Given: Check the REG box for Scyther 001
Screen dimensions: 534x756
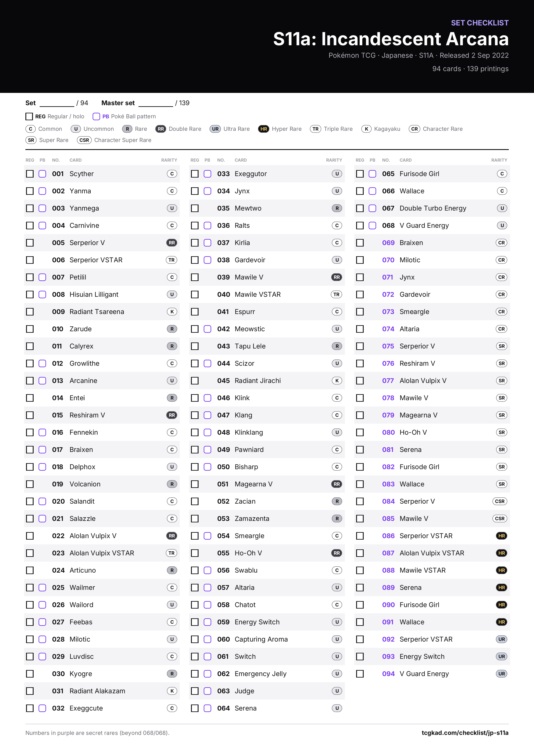Looking at the screenshot, I should [x=30, y=174].
